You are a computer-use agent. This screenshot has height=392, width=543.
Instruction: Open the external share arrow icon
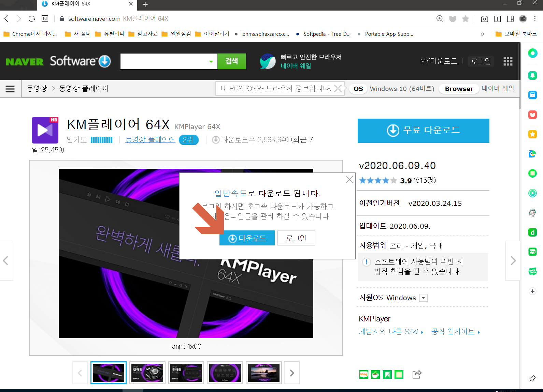pyautogui.click(x=417, y=374)
